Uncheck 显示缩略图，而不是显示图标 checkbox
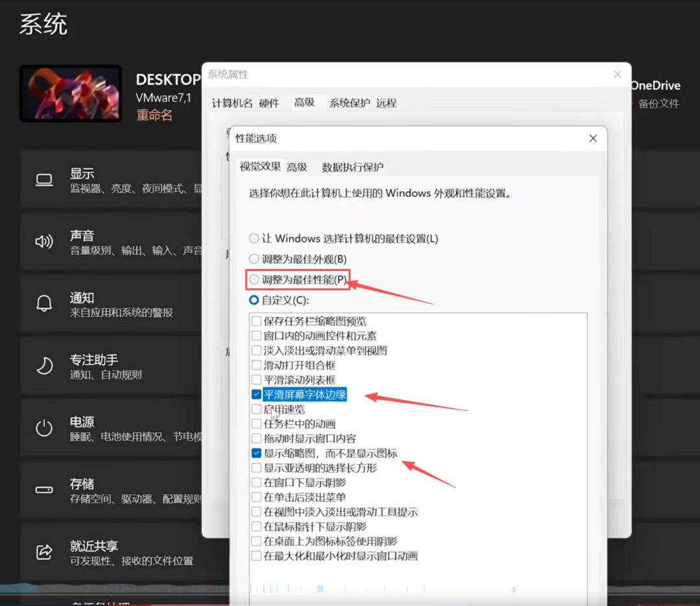The height and width of the screenshot is (606, 700). 257,454
